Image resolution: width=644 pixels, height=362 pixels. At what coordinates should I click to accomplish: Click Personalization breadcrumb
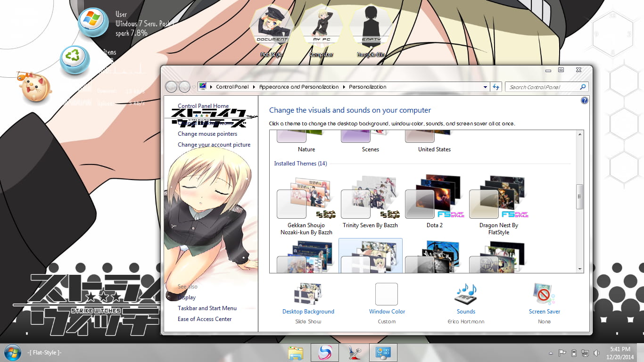(x=368, y=87)
